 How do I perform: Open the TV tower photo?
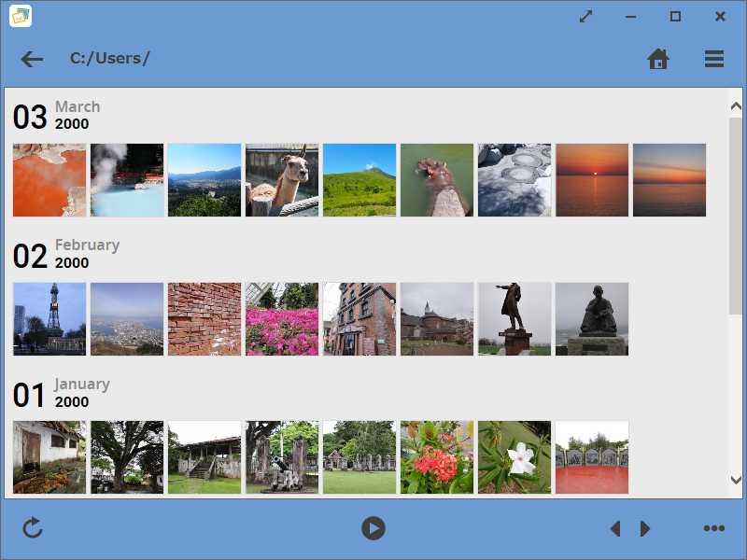point(49,319)
